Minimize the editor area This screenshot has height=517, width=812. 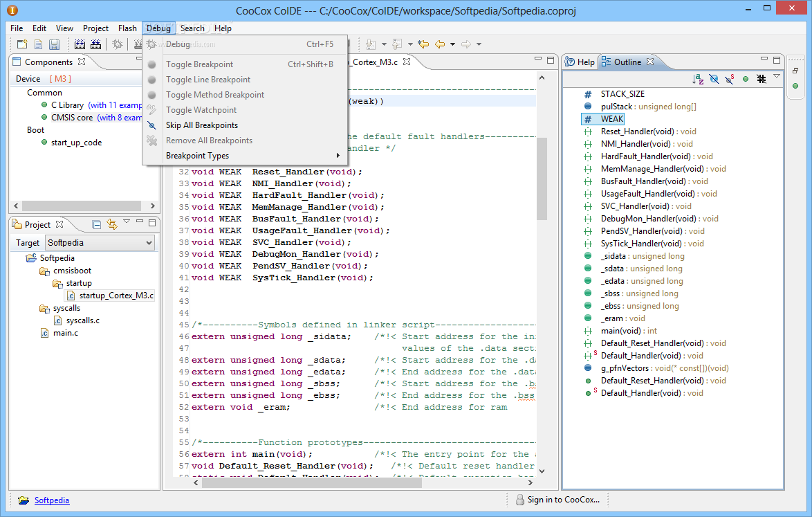pos(538,59)
